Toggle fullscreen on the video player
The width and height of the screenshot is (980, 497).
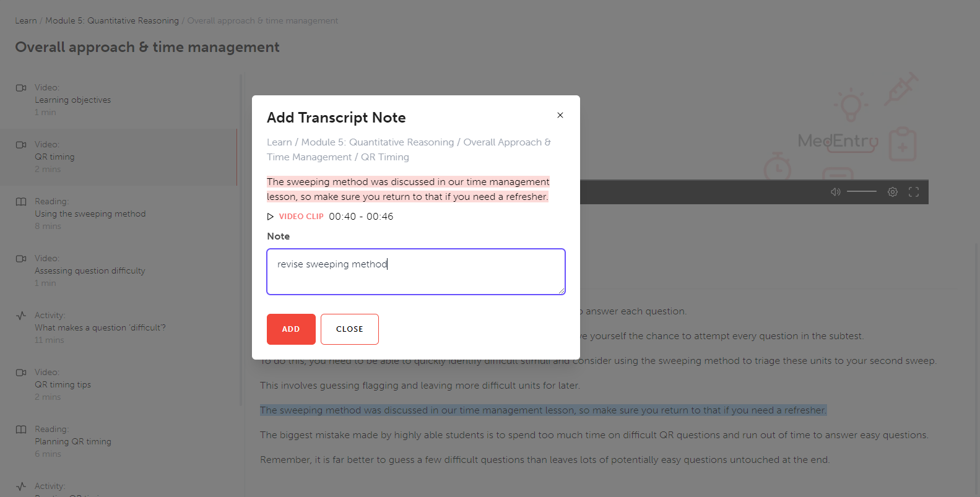(x=914, y=192)
